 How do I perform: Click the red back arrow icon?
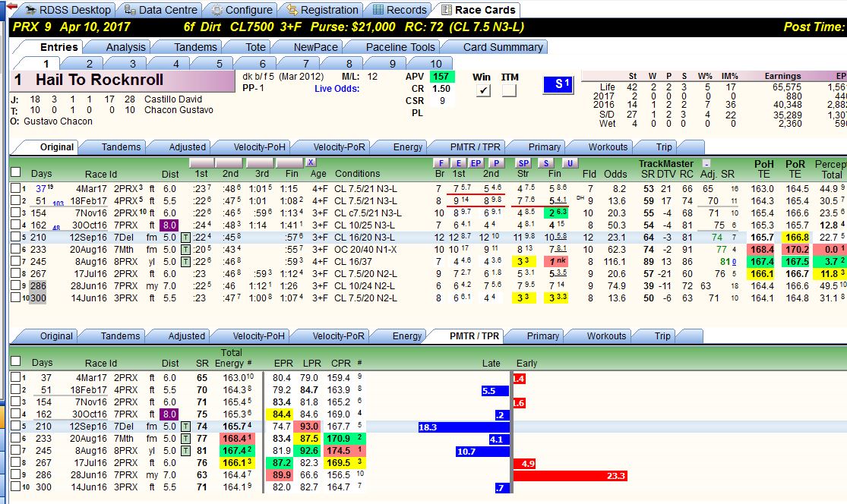(11, 6)
